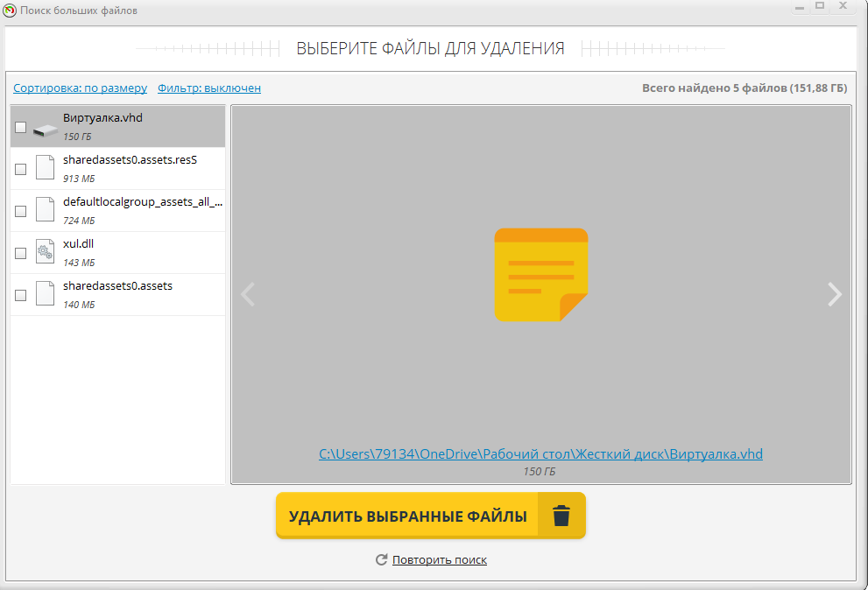Go to the previous preview with the left arrow
Image resolution: width=868 pixels, height=590 pixels.
(x=248, y=294)
